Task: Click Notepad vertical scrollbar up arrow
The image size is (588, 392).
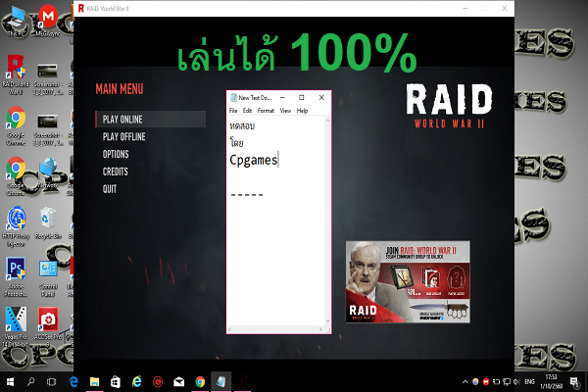Action: click(327, 121)
